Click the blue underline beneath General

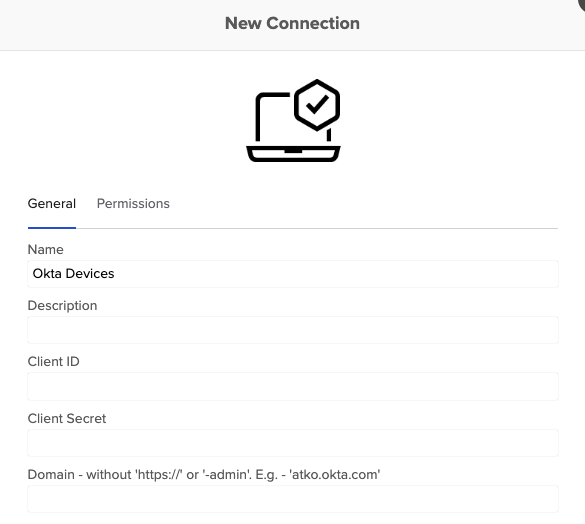52,228
